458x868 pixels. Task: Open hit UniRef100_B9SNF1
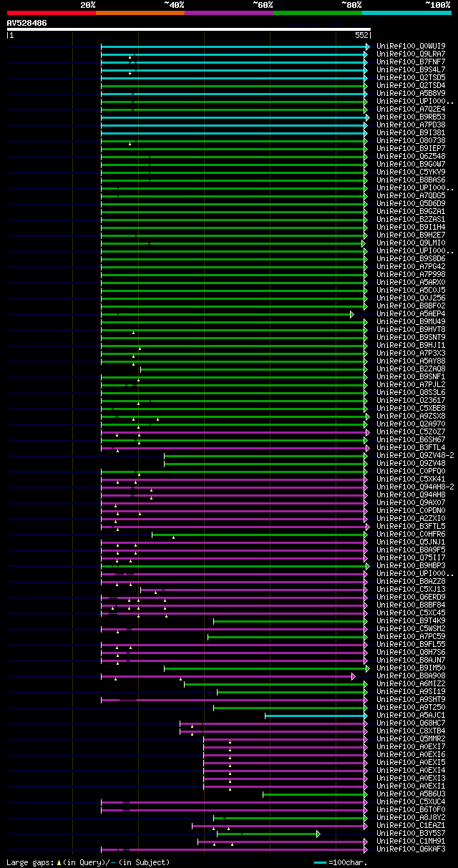(x=411, y=377)
